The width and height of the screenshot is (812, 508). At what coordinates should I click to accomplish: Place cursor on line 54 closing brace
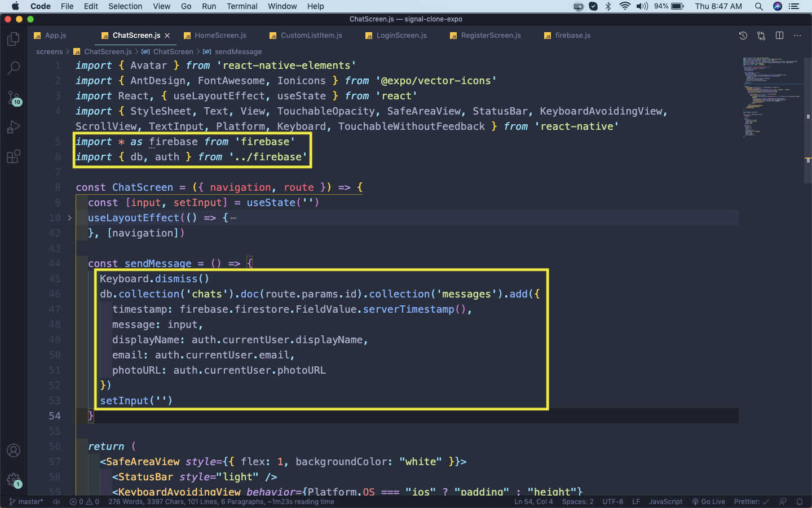point(91,416)
